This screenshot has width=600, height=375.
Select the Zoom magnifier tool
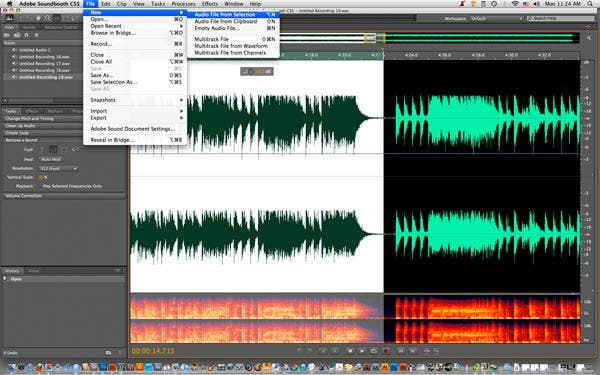click(48, 18)
